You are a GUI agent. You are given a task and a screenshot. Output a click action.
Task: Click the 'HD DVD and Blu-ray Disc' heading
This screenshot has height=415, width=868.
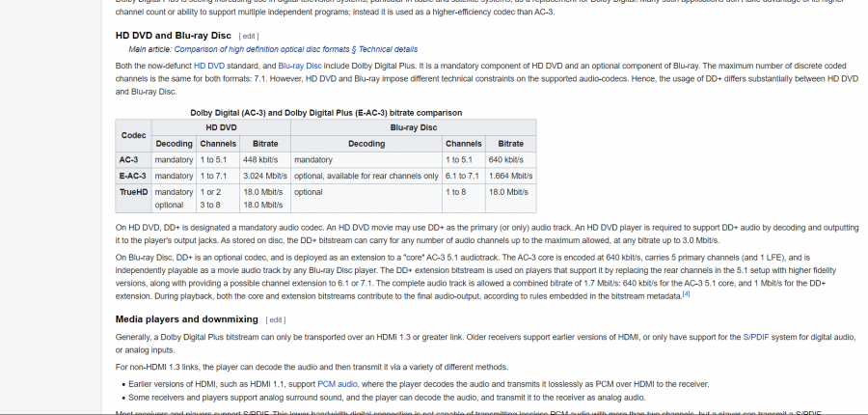pos(174,36)
